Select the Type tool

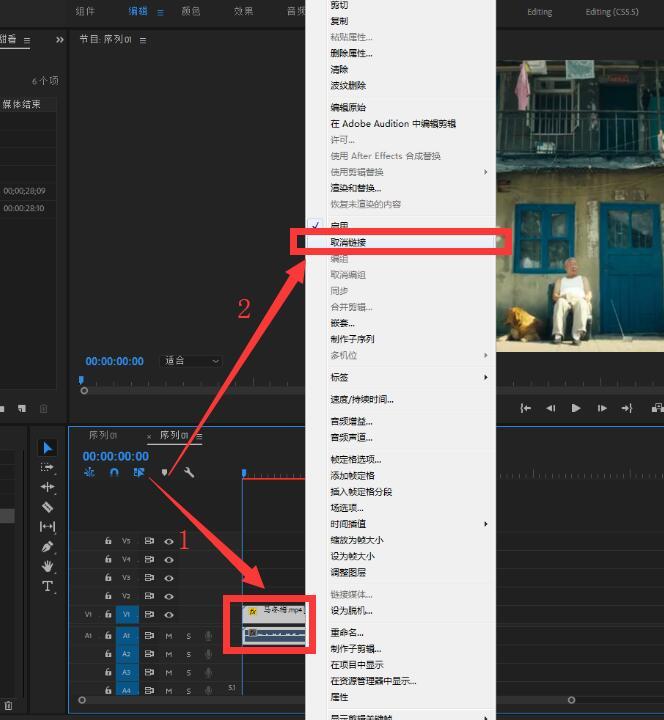[47, 586]
